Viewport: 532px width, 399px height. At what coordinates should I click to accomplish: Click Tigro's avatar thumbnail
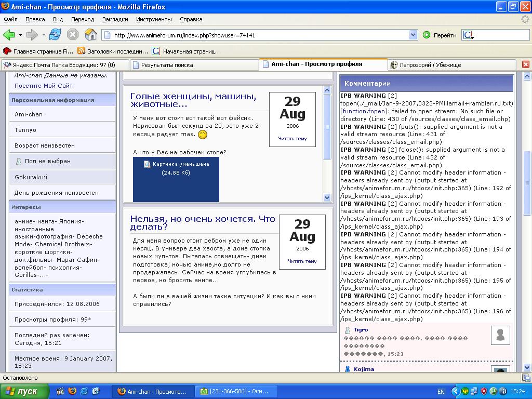tap(500, 335)
